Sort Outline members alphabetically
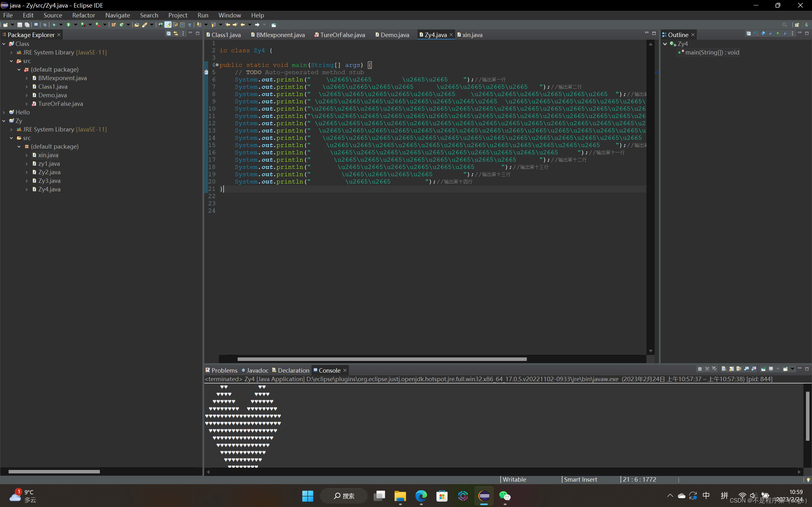The width and height of the screenshot is (812, 507). pyautogui.click(x=756, y=34)
